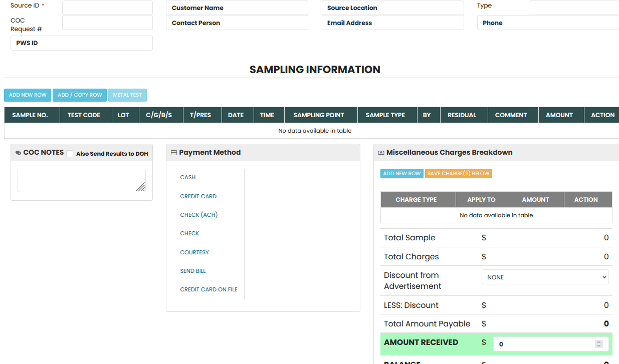Image resolution: width=619 pixels, height=364 pixels.
Task: Focus the COC Request # input field
Action: pyautogui.click(x=107, y=23)
